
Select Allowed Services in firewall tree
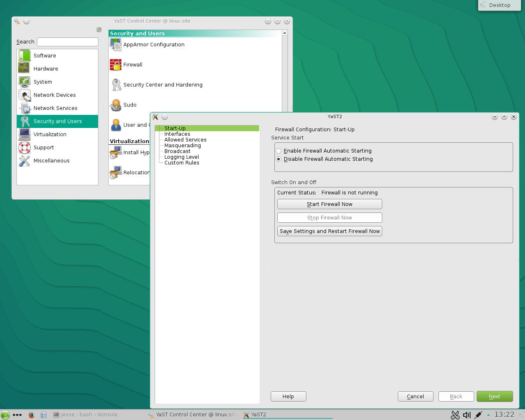coord(185,139)
